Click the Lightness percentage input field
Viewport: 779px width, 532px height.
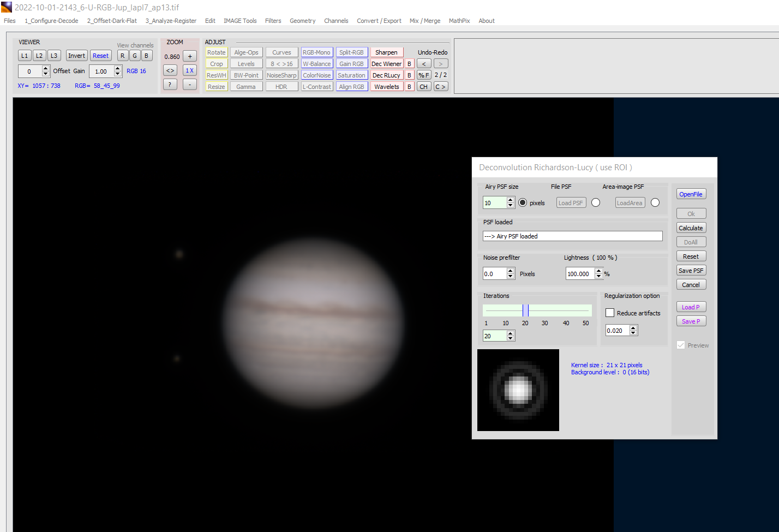click(580, 274)
